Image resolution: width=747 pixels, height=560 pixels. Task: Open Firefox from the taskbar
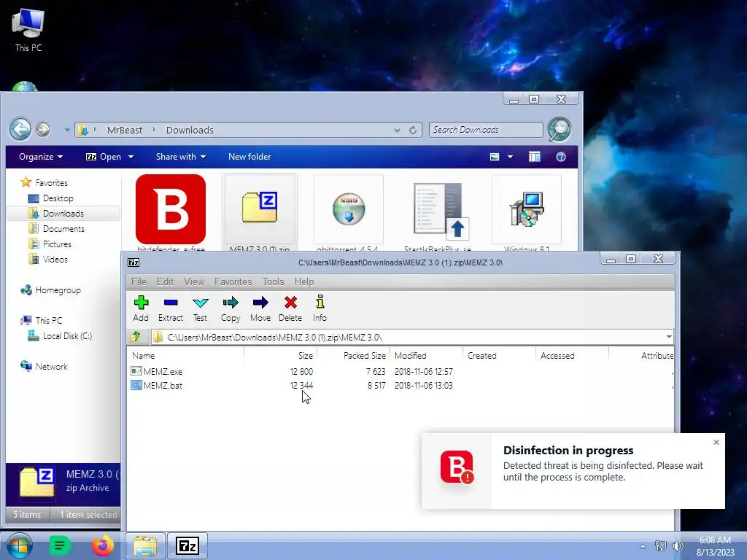102,545
